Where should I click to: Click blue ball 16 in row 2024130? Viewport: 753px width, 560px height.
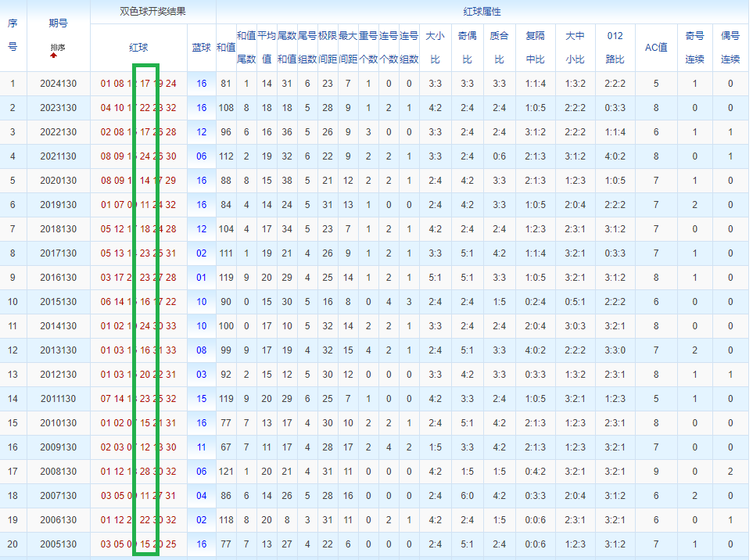pyautogui.click(x=201, y=84)
